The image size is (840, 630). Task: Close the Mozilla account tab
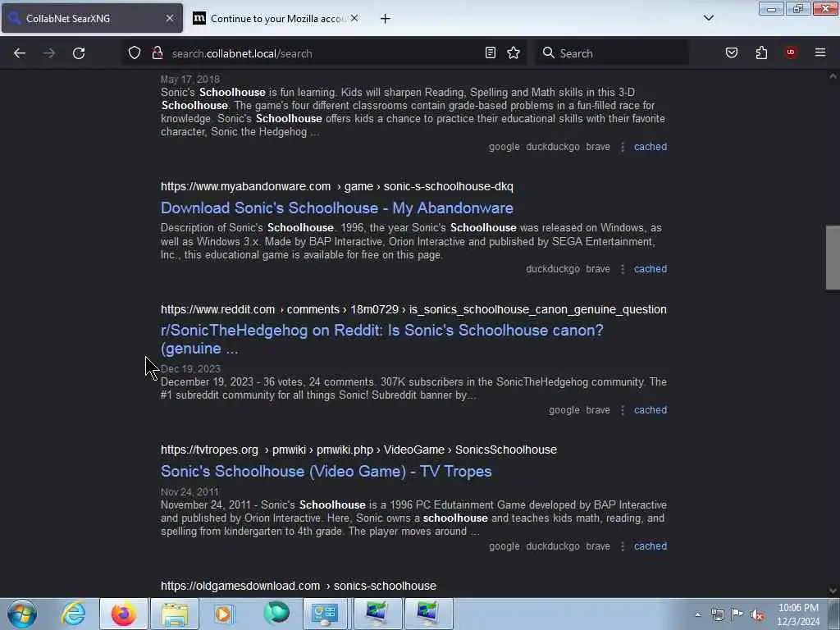354,18
